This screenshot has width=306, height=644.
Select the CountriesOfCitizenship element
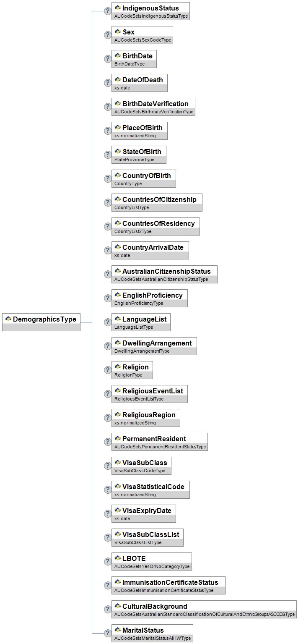click(159, 199)
